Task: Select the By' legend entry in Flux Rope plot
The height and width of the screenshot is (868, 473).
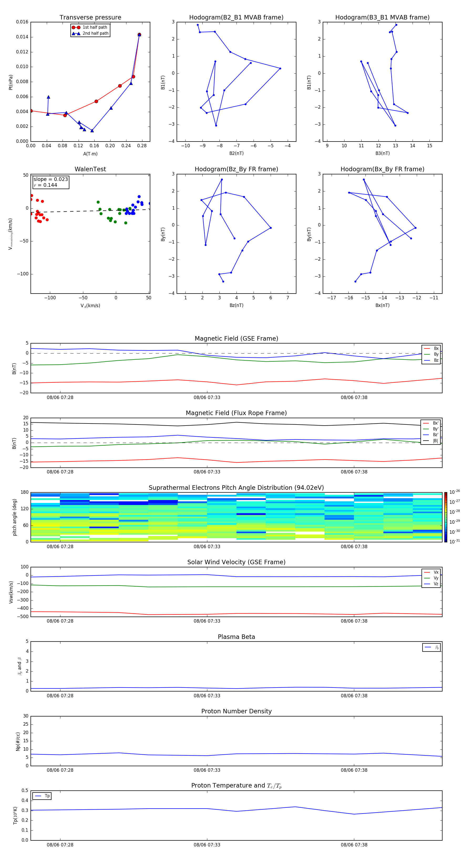Action: coord(431,429)
